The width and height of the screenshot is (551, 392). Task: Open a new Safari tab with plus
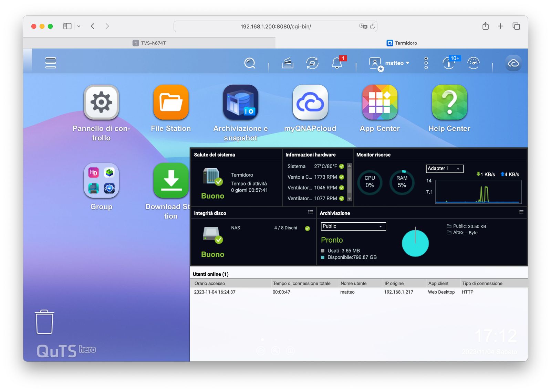tap(501, 26)
